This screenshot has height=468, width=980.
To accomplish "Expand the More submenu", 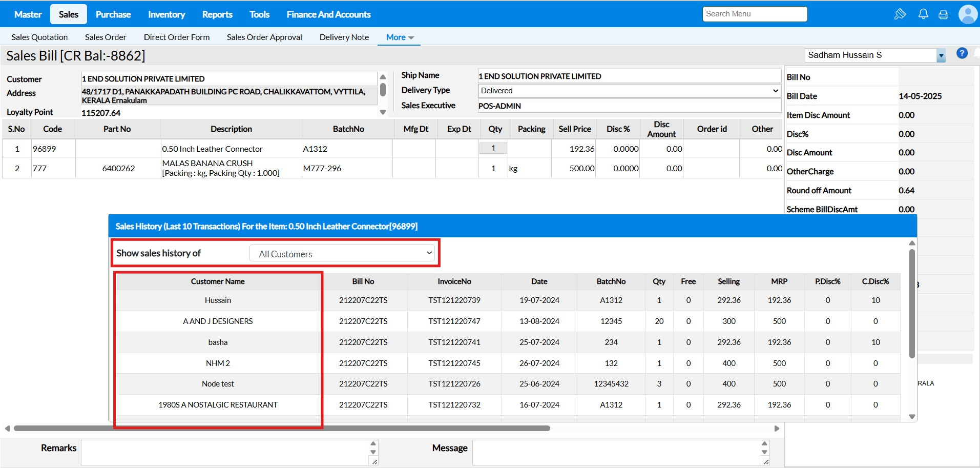I will (400, 37).
